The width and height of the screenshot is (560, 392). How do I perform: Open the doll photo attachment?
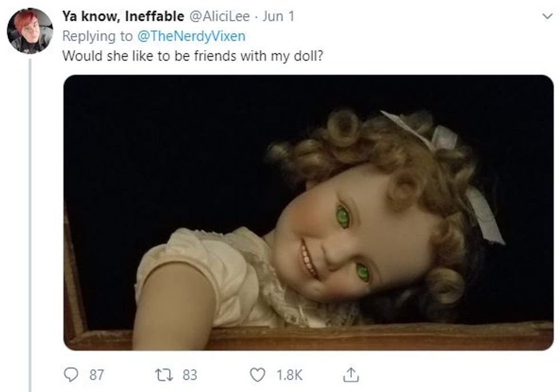308,212
